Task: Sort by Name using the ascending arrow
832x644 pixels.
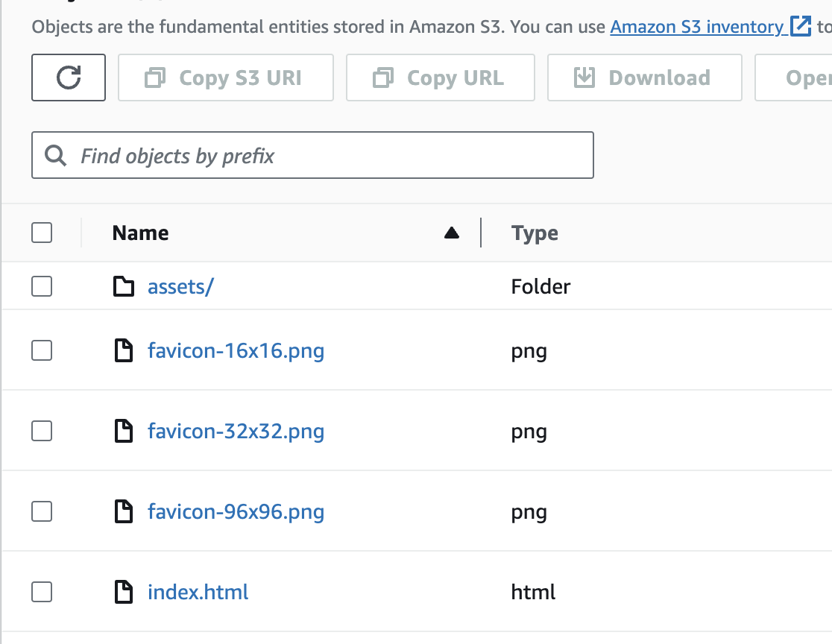Action: click(x=451, y=233)
